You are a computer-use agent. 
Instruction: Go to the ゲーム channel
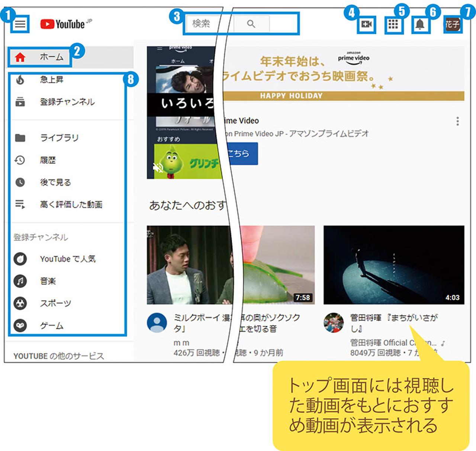coord(52,325)
